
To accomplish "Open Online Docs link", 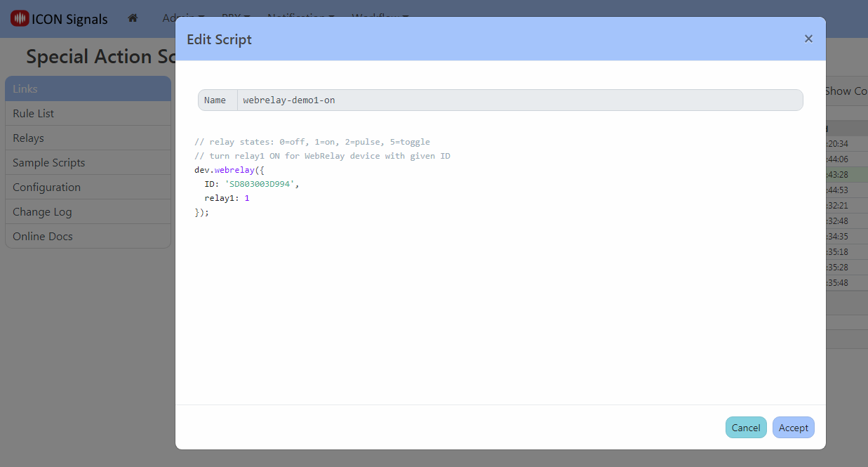I will coord(42,236).
